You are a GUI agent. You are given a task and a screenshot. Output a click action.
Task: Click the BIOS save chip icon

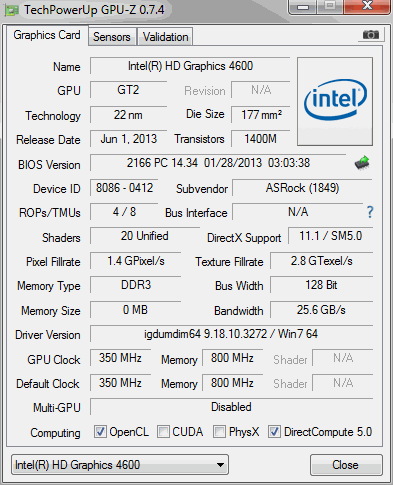pyautogui.click(x=362, y=163)
